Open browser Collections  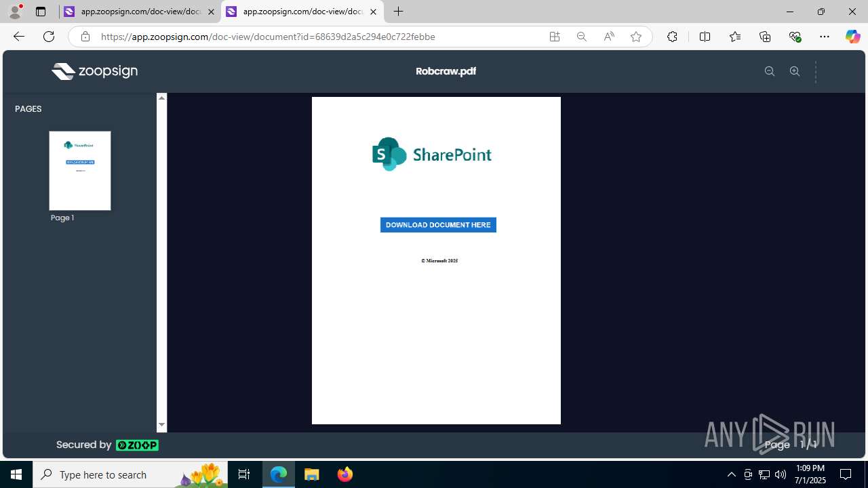point(765,37)
